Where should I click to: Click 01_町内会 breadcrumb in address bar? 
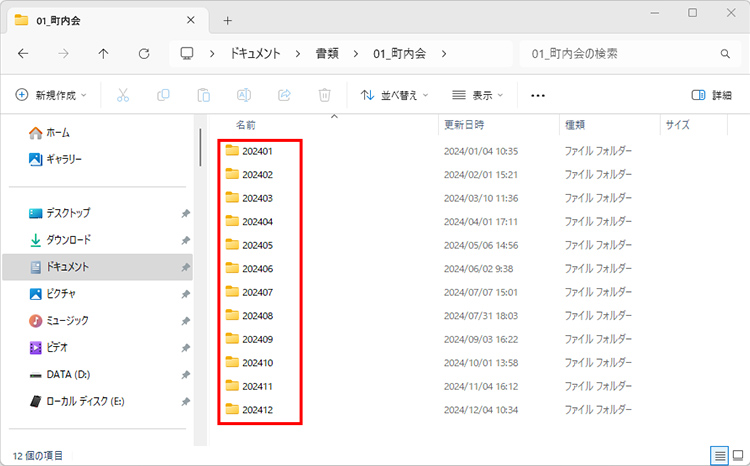click(x=399, y=54)
